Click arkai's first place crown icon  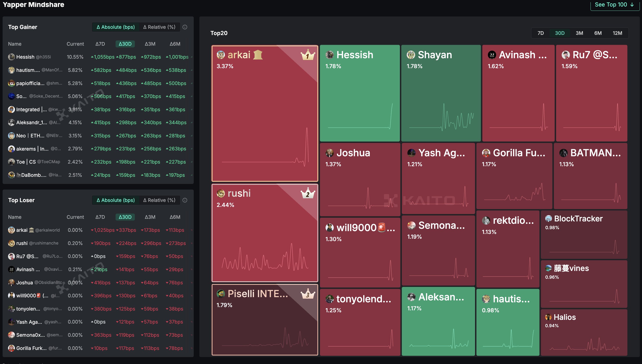click(x=308, y=55)
